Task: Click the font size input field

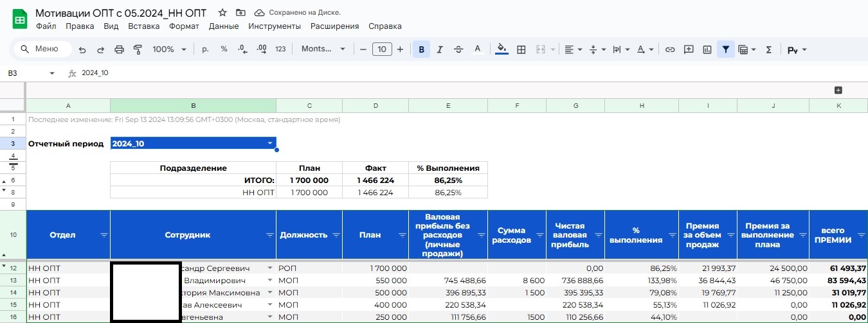Action: coord(382,49)
